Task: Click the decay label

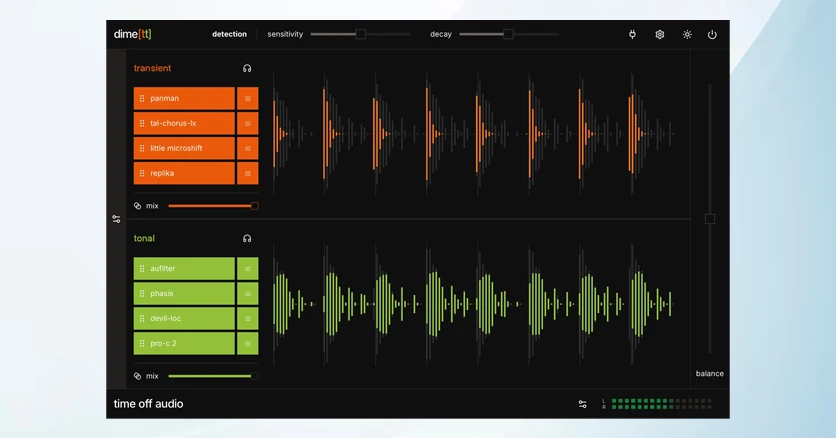Action: click(441, 34)
